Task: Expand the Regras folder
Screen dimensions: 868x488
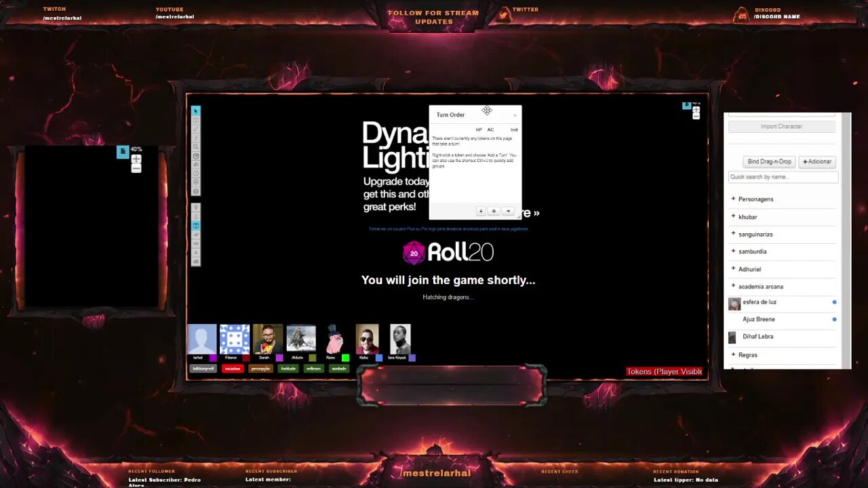Action: tap(733, 354)
